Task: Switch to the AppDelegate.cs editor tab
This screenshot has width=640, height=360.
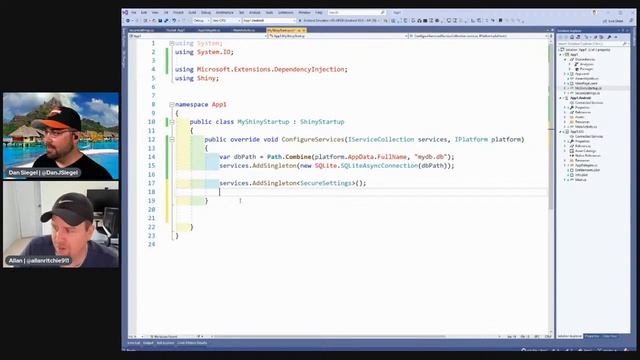Action: (x=209, y=30)
